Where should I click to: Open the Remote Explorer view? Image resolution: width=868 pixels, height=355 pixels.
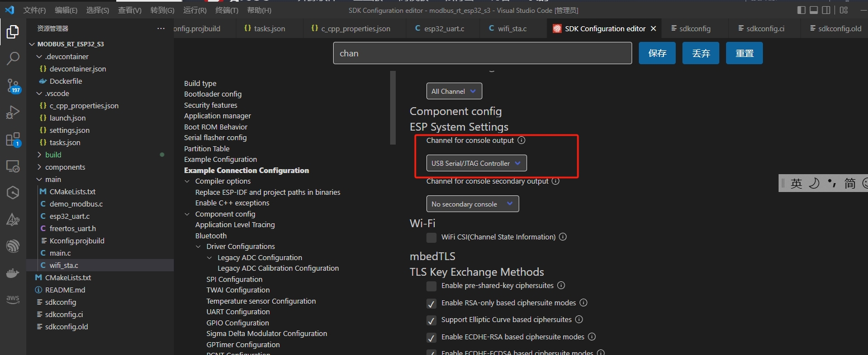pos(12,166)
